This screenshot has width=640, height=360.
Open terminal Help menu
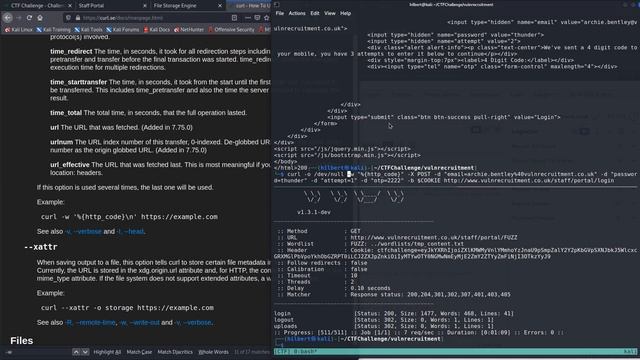[x=345, y=13]
